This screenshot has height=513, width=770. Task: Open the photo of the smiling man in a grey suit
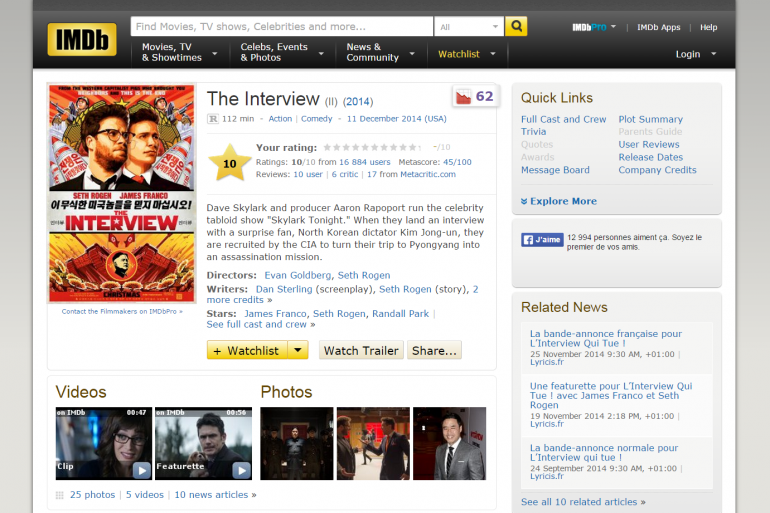[x=449, y=443]
